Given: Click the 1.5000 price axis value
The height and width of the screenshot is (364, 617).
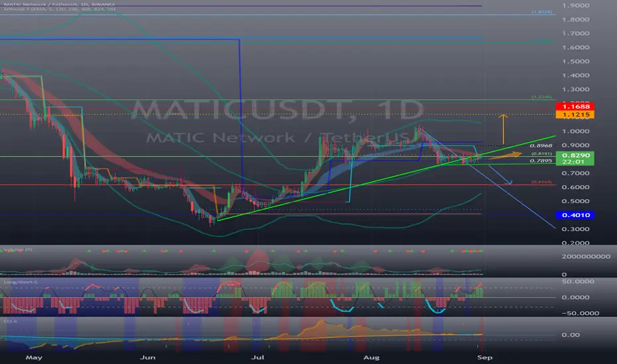Looking at the screenshot, I should point(576,62).
